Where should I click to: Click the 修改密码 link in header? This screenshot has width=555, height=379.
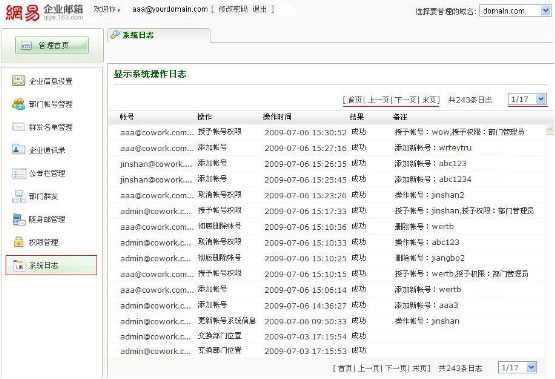tap(233, 9)
